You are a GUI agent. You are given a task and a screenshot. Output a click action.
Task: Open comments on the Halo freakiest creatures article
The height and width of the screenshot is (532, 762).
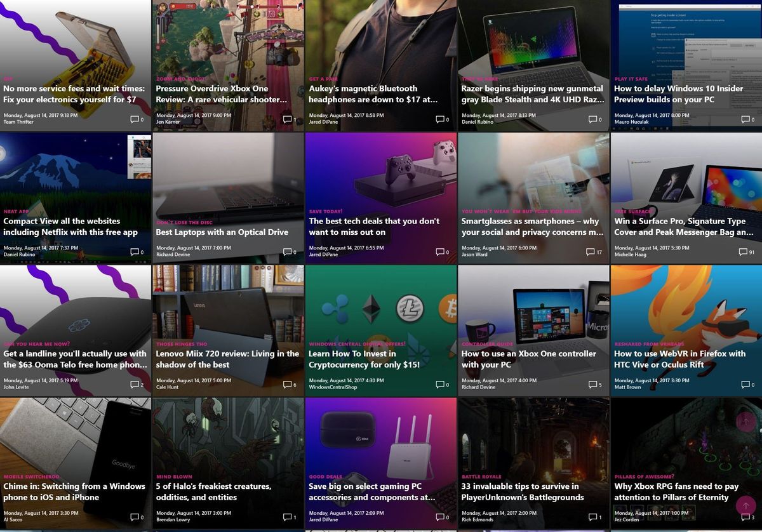[x=288, y=517]
